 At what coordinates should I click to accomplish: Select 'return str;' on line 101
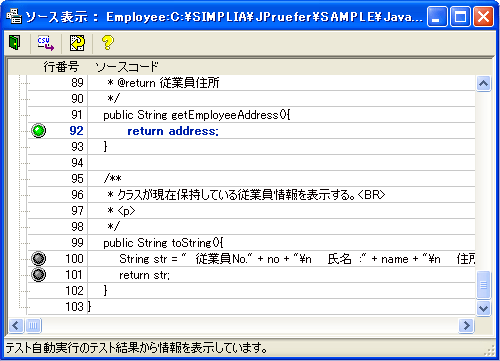[x=145, y=275]
